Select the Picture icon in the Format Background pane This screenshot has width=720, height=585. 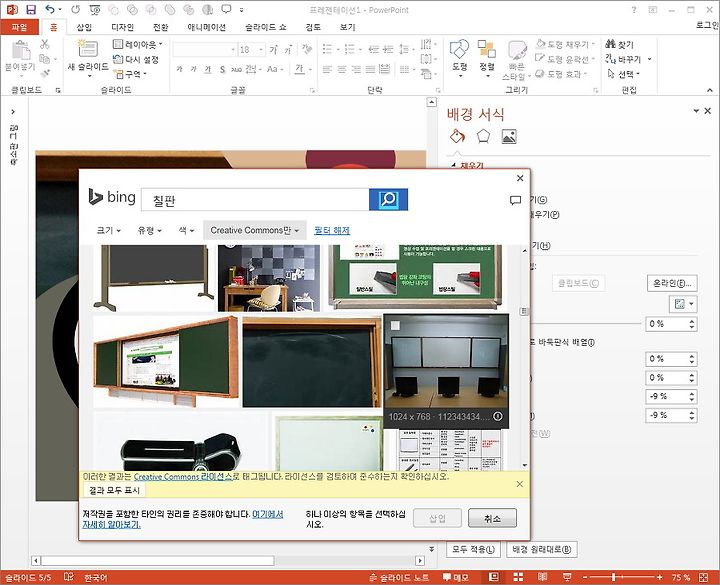pyautogui.click(x=509, y=136)
